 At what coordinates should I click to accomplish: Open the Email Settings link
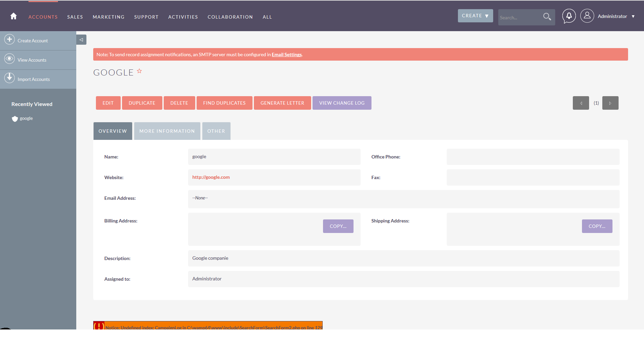pos(286,55)
